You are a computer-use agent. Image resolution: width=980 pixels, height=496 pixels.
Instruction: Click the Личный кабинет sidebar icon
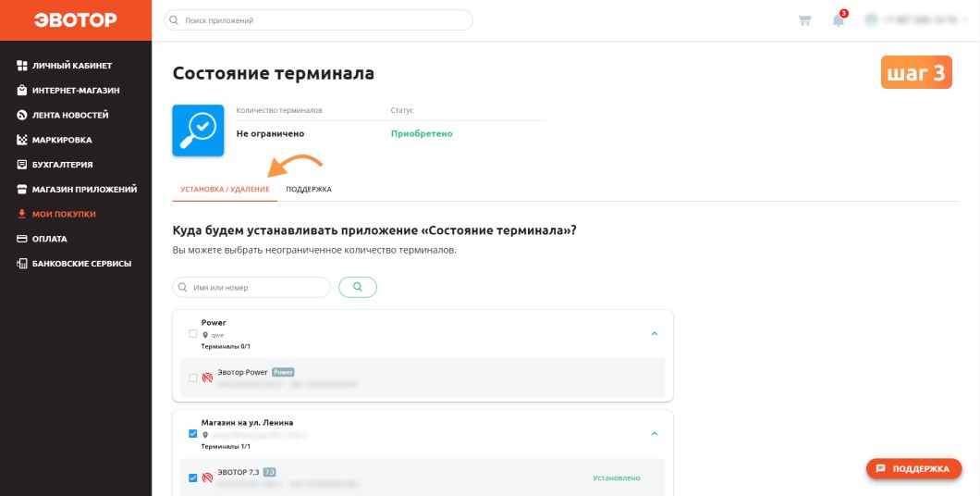[22, 66]
